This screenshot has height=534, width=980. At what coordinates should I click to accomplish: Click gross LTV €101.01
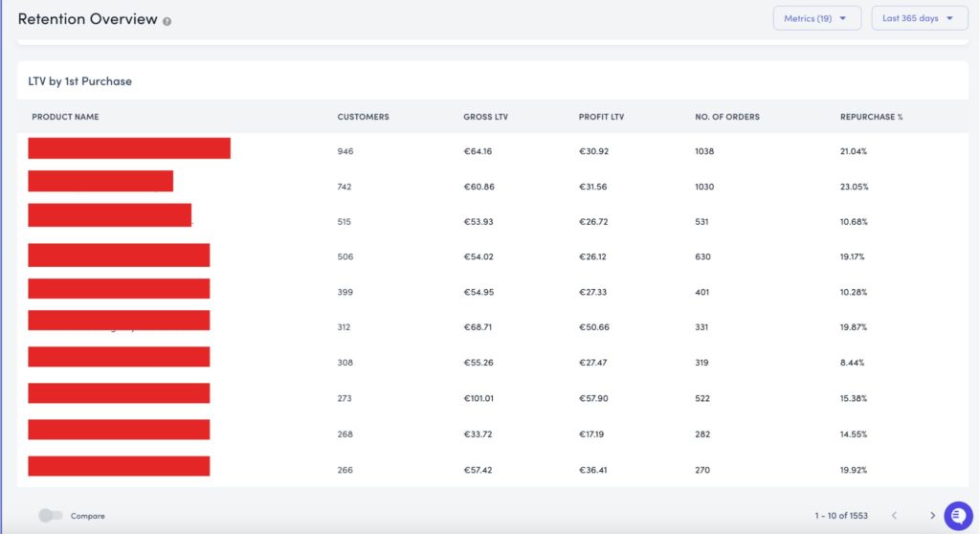pyautogui.click(x=479, y=398)
